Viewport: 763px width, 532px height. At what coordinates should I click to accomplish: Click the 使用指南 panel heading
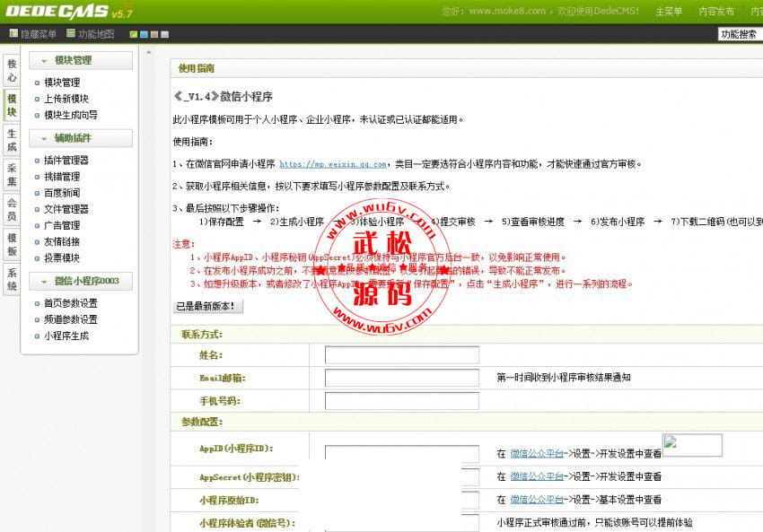(196, 68)
